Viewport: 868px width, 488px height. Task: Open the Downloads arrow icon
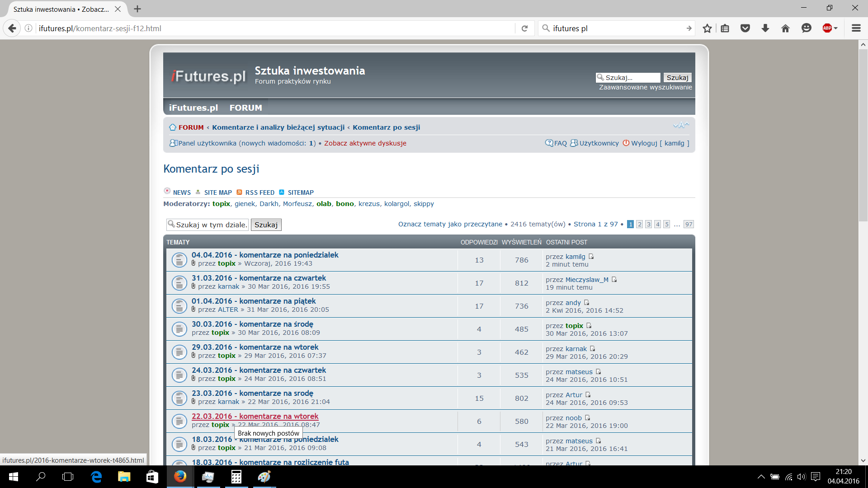(765, 28)
